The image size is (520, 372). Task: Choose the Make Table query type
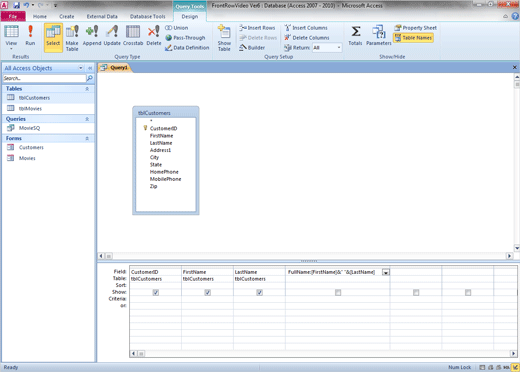coord(72,38)
